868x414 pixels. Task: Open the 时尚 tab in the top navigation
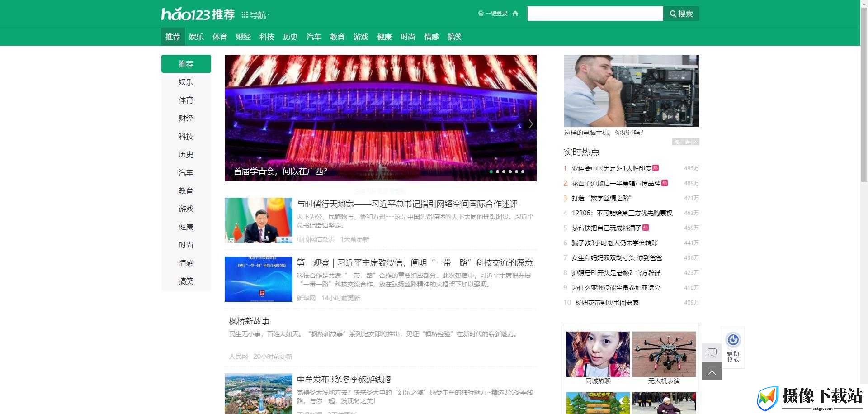coord(408,37)
